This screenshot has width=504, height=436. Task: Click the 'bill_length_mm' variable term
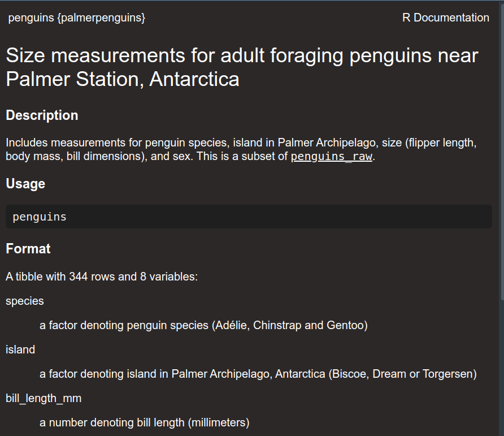[x=44, y=398]
